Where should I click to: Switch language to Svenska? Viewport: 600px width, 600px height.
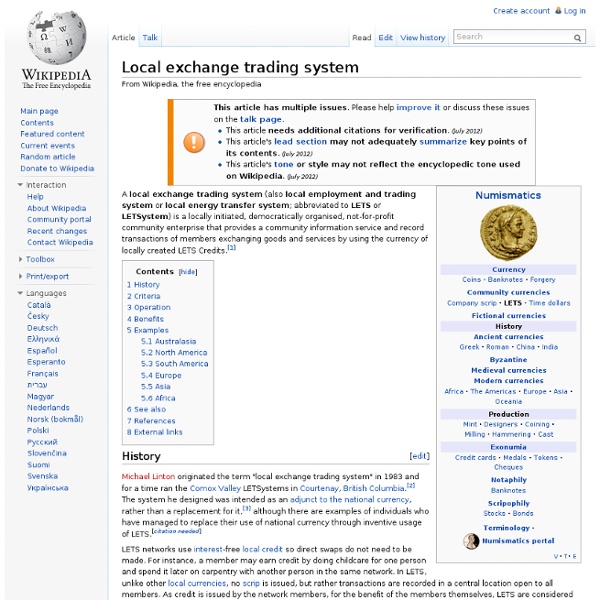(42, 476)
